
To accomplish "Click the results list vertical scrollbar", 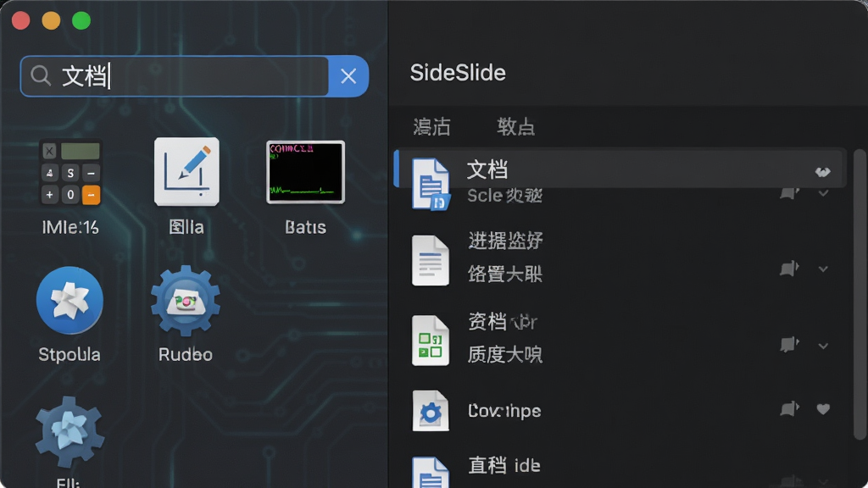I will pos(859,293).
